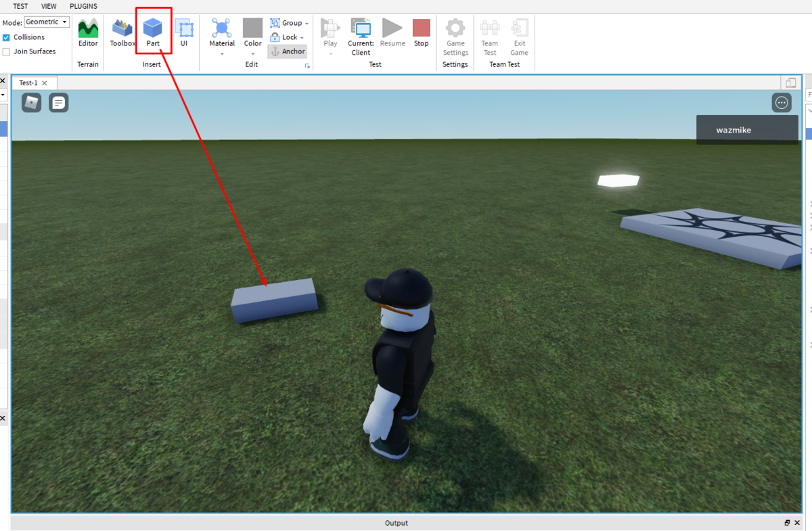Open the Terrain Editor
This screenshot has width=812, height=531.
88,33
